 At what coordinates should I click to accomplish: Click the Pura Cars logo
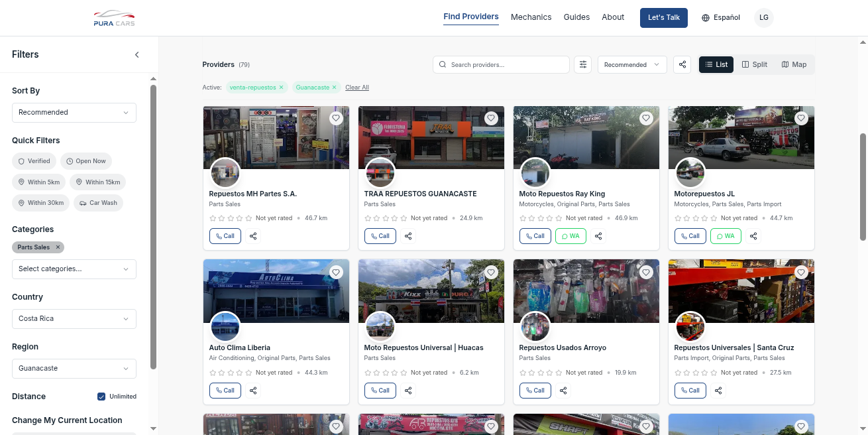click(114, 18)
